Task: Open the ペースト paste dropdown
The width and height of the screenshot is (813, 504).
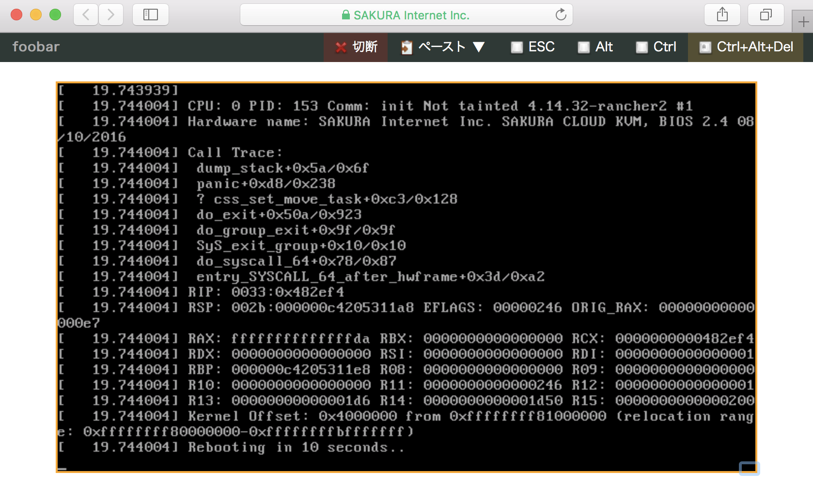Action: (442, 47)
